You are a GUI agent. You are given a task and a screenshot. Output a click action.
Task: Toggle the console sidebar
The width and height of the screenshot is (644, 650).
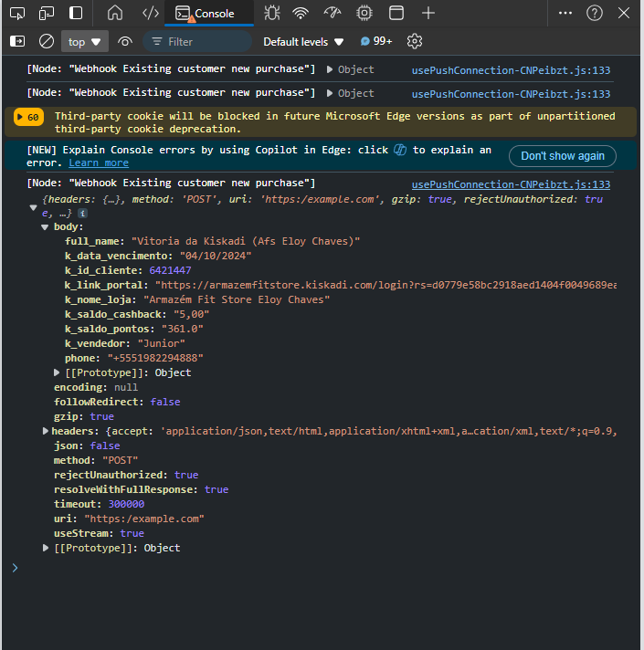(x=17, y=41)
